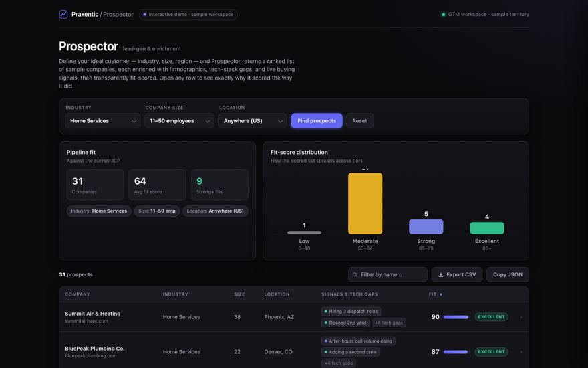This screenshot has width=588, height=368.
Task: Open the Company Size 11–50 employees dropdown
Action: click(179, 121)
